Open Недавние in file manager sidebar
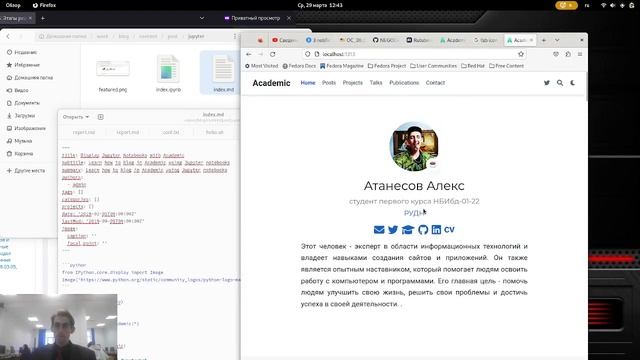Image resolution: width=640 pixels, height=360 pixels. (22, 52)
